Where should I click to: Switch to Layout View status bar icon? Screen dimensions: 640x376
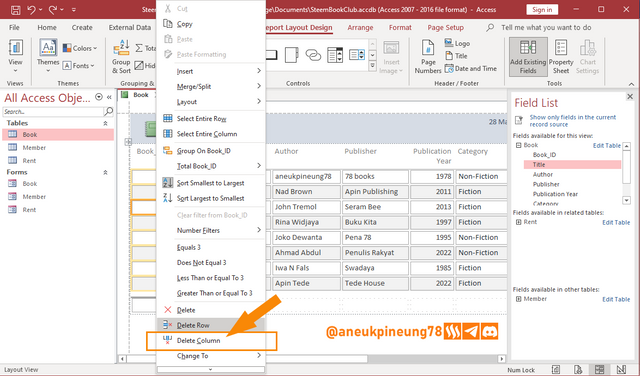coord(599,369)
